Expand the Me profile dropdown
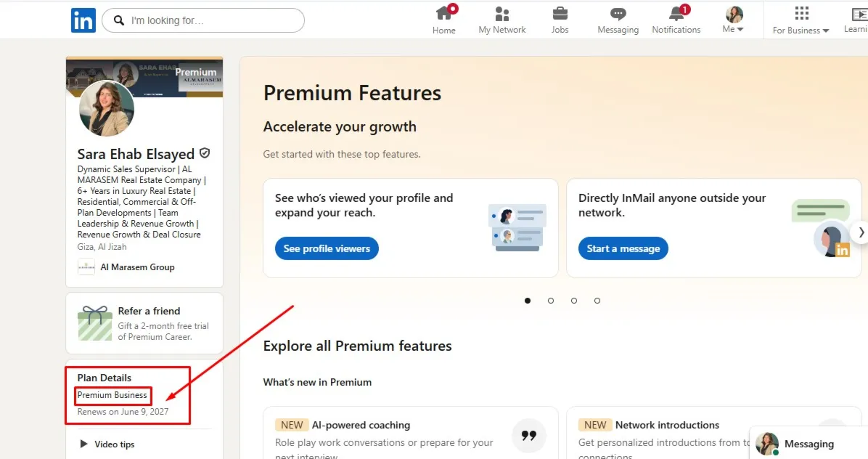 pos(734,20)
